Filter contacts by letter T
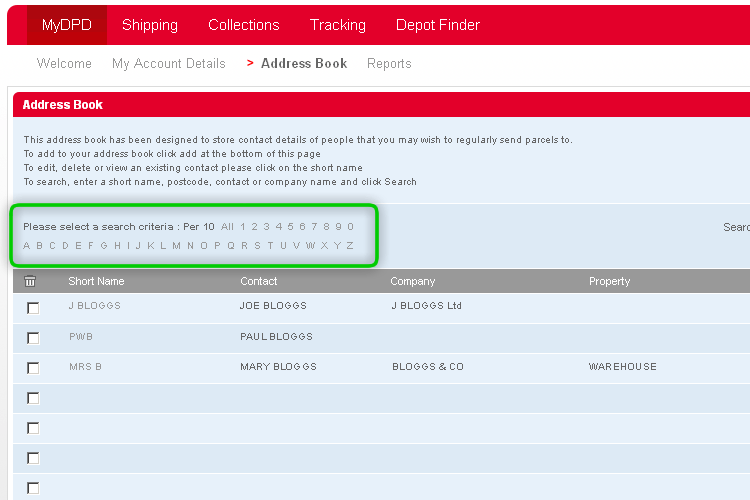 pyautogui.click(x=270, y=246)
